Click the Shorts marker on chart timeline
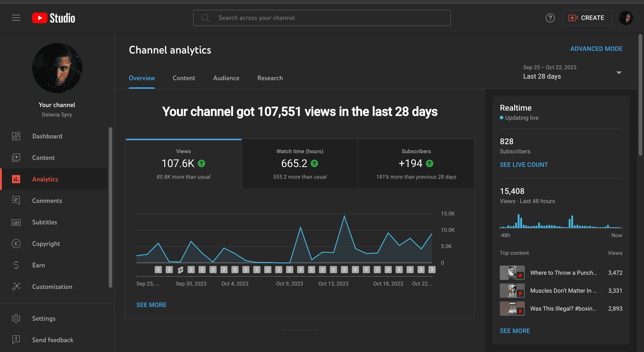644x352 pixels. (180, 270)
